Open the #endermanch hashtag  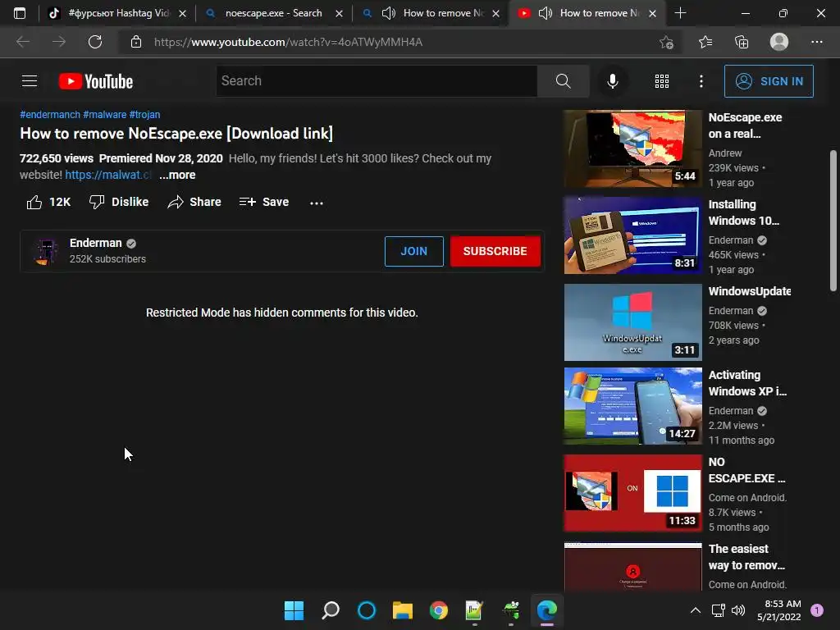(50, 114)
